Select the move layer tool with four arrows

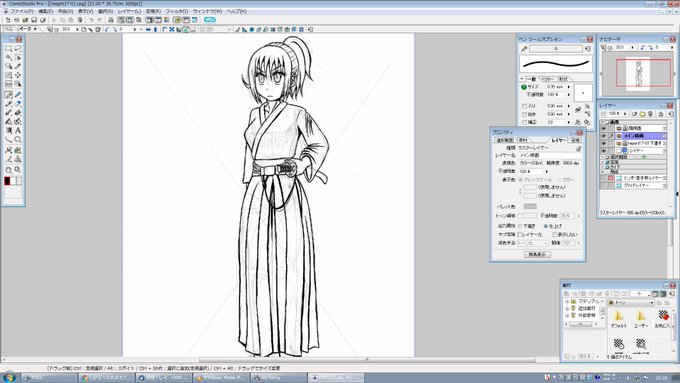coord(18,75)
